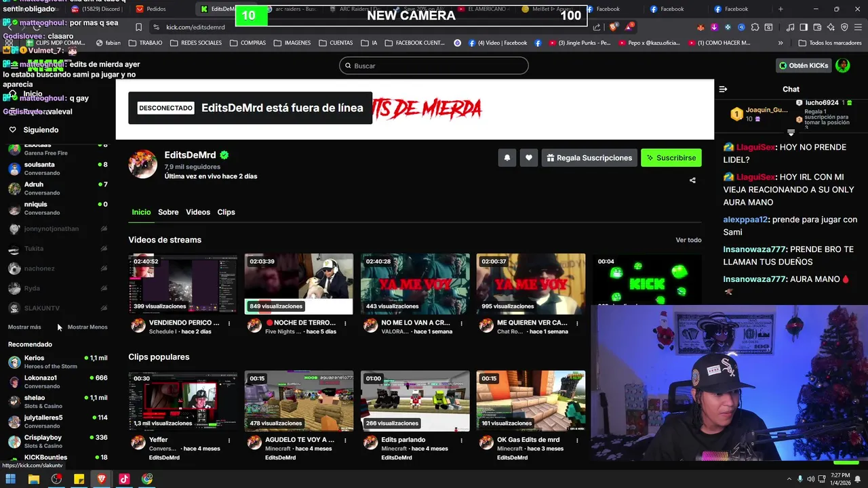
Task: Switch to the Videos tab
Action: coord(198,212)
